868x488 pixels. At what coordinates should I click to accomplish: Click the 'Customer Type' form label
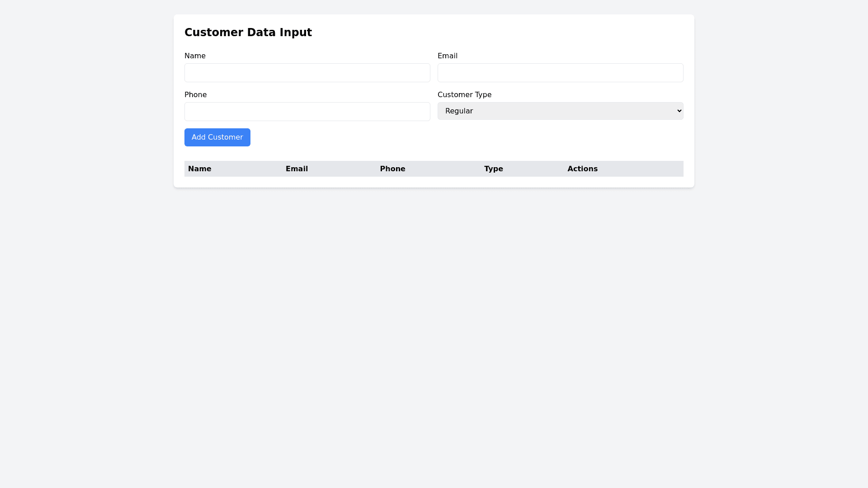pos(464,95)
